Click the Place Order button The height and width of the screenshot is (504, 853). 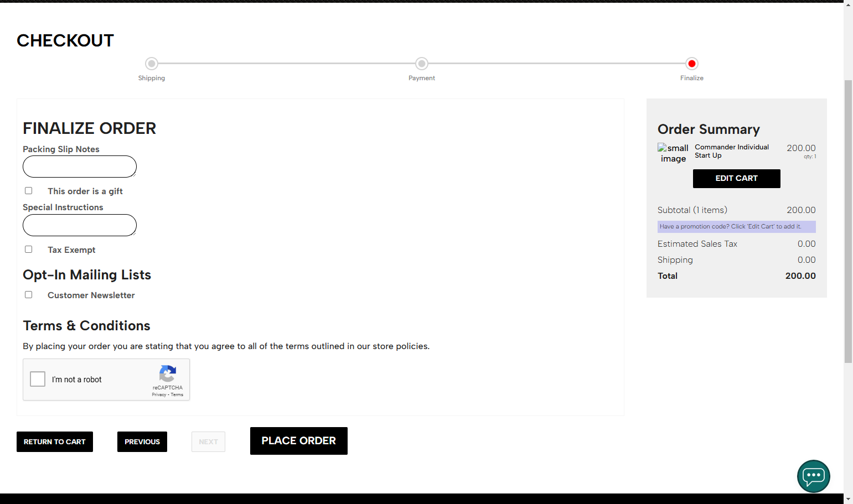299,441
